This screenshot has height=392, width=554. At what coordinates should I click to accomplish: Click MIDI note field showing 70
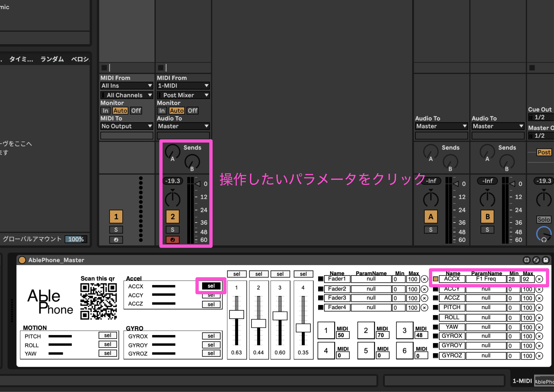pyautogui.click(x=382, y=335)
